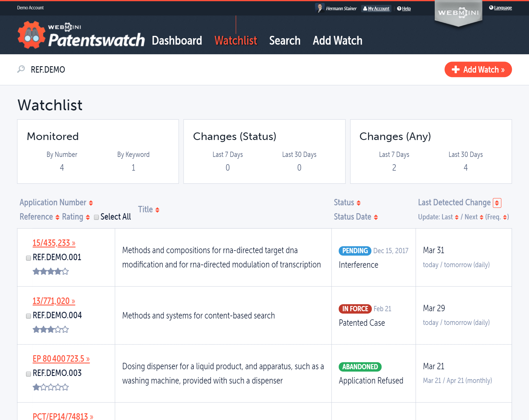Image resolution: width=529 pixels, height=420 pixels.
Task: Click the search magnifier icon next to REF.DEMO
Action: coord(21,69)
